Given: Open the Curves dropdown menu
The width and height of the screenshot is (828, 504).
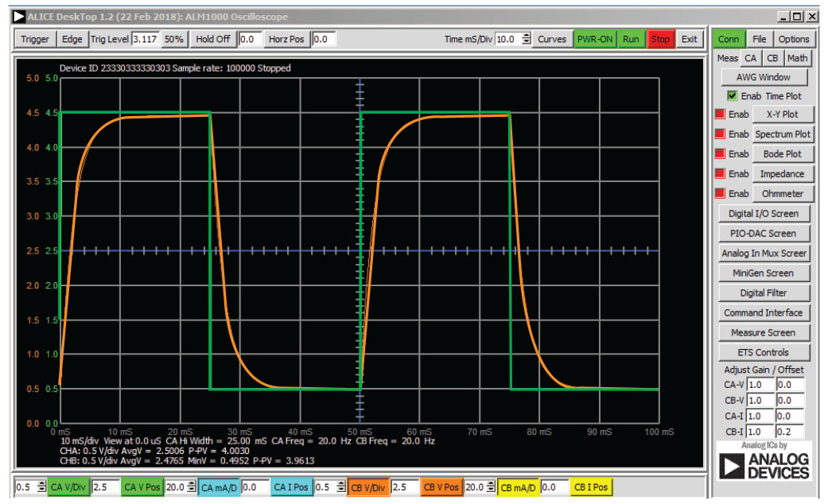Looking at the screenshot, I should point(552,39).
